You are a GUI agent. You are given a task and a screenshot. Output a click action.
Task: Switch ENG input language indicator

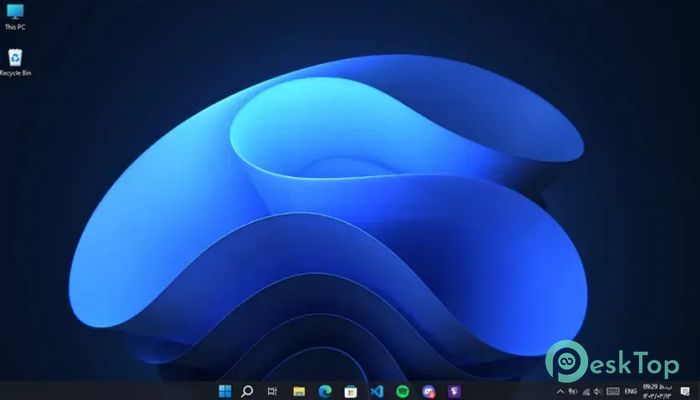coord(631,392)
